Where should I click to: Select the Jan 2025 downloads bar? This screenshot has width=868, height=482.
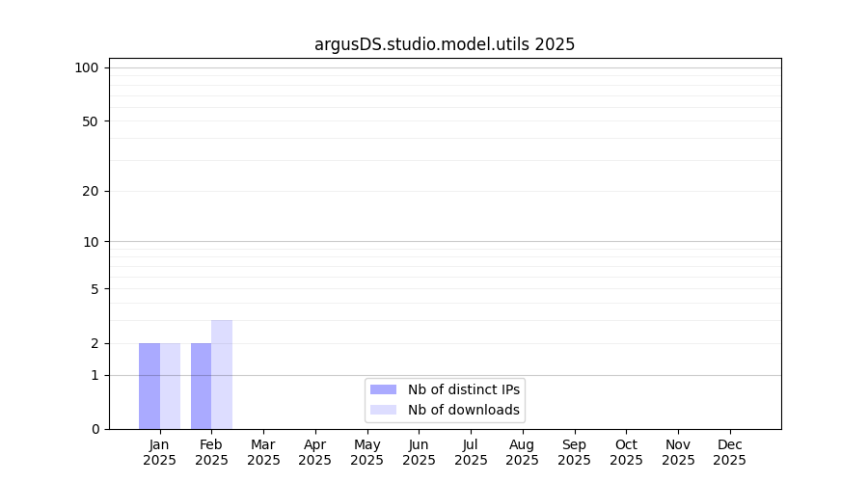click(x=170, y=386)
